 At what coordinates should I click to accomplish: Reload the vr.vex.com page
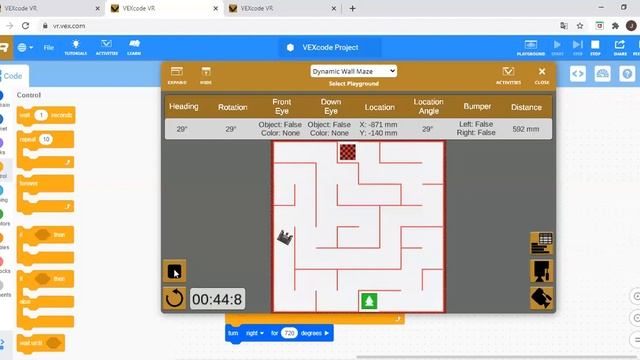coord(25,26)
